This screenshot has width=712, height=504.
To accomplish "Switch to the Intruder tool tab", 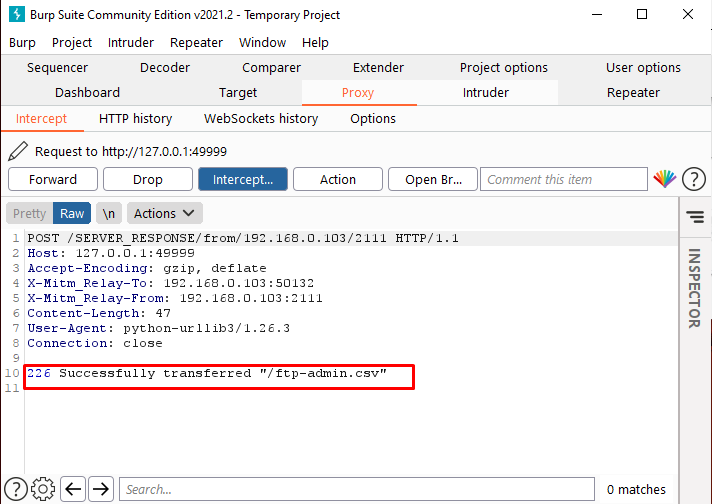I will pos(486,93).
